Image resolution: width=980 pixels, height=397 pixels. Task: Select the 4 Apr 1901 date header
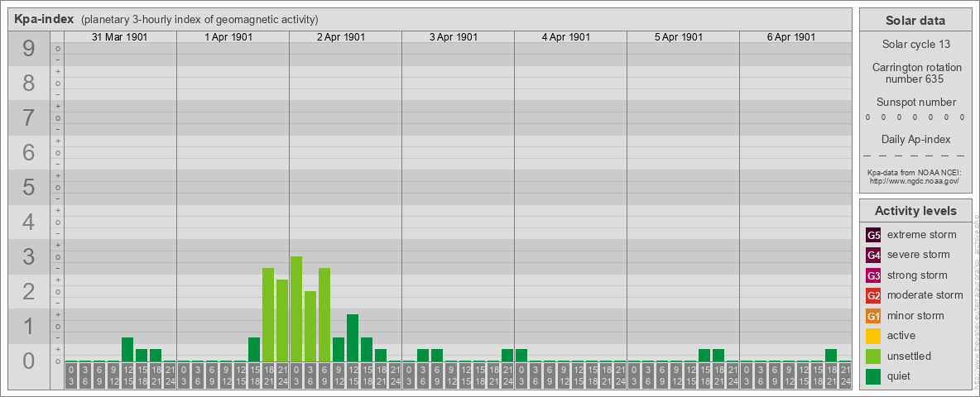point(566,37)
